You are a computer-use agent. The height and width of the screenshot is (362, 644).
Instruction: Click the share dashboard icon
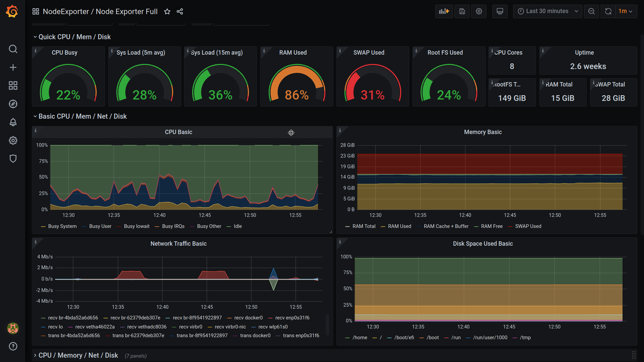(179, 11)
